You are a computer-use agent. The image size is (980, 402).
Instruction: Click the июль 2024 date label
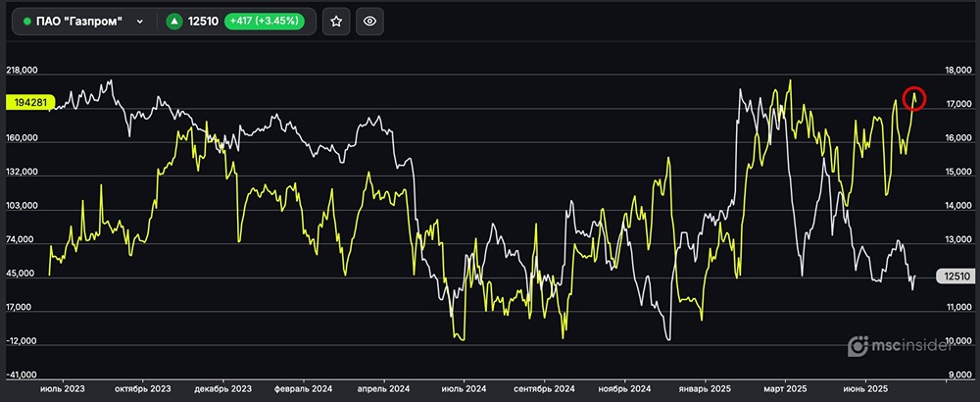pos(464,388)
